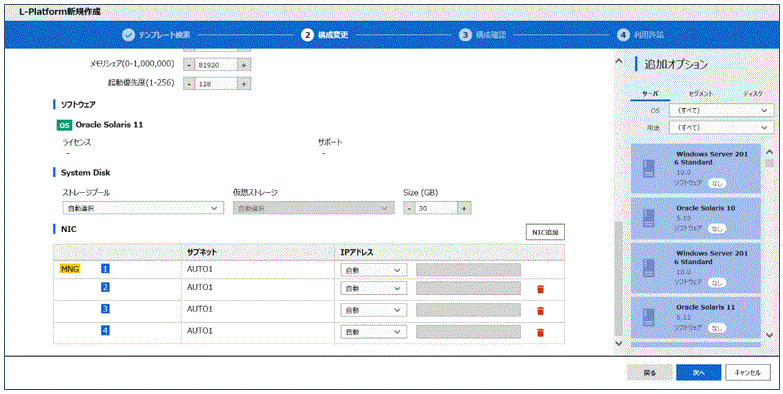Switch to the ディスク tab

coord(753,93)
